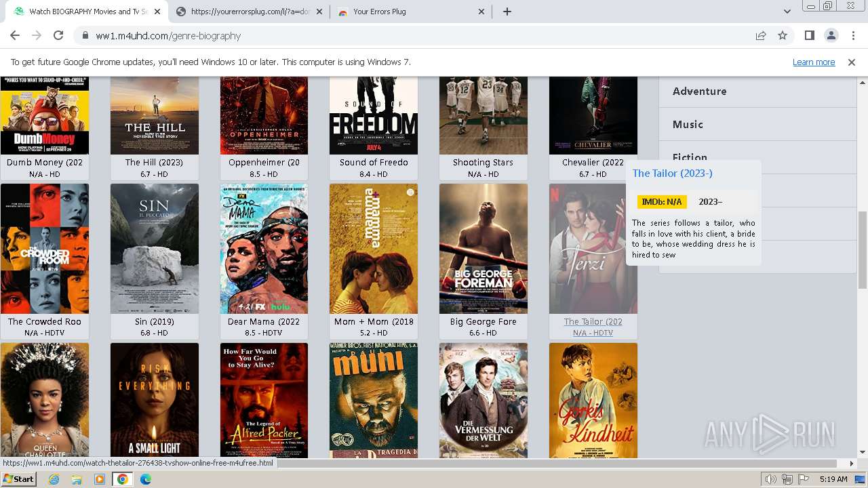This screenshot has width=868, height=488.
Task: Open the Queen Charlotte poster
Action: click(x=45, y=401)
